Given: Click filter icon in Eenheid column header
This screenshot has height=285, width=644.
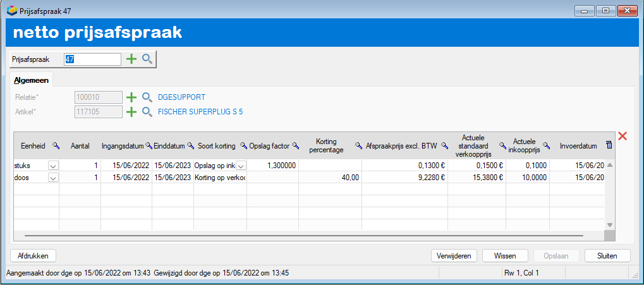Looking at the screenshot, I should click(56, 145).
